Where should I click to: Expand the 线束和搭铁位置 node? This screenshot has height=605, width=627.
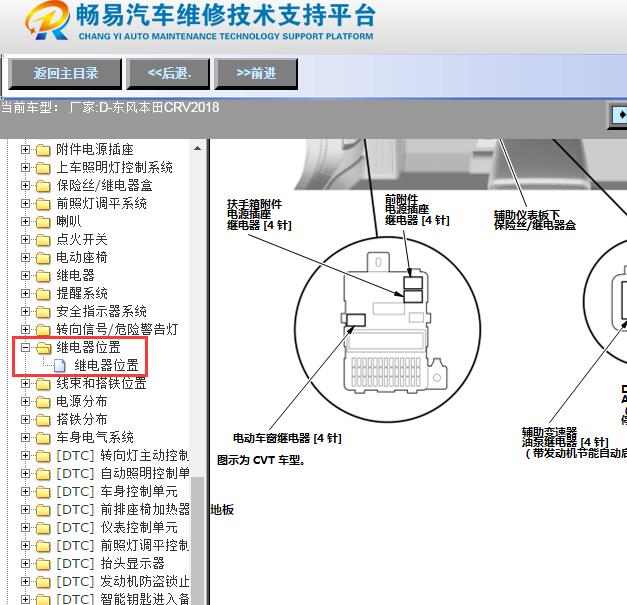25,383
